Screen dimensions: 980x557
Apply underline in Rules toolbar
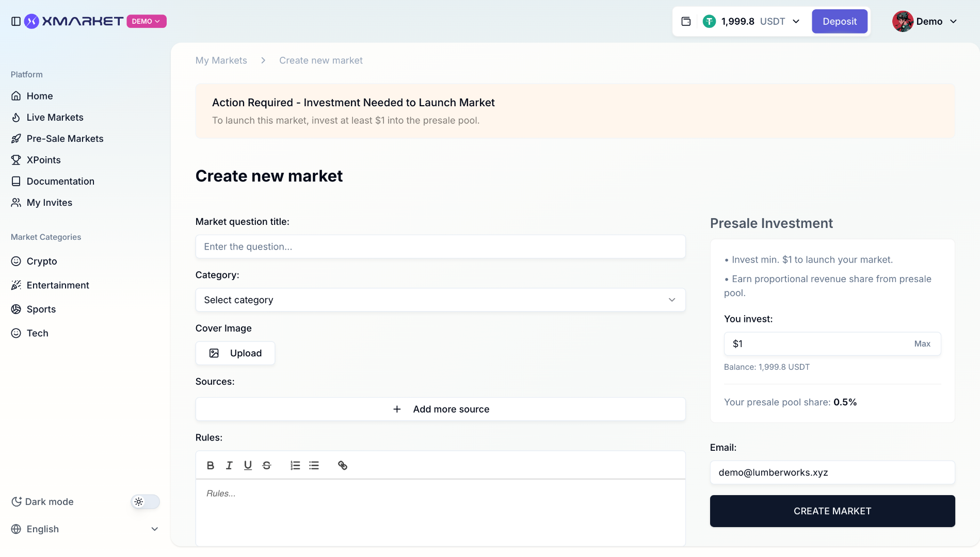248,466
